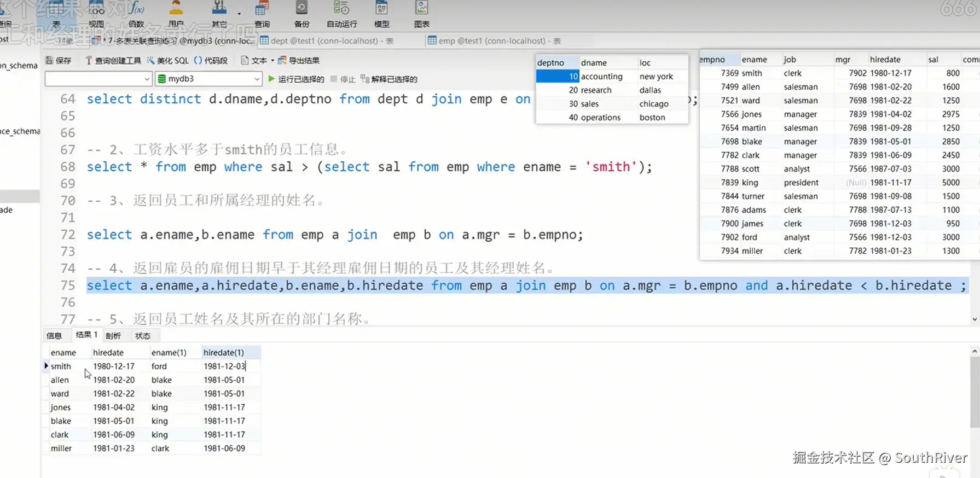Click the hiredate(1) column header
Screen dimensions: 980x478
coord(231,352)
